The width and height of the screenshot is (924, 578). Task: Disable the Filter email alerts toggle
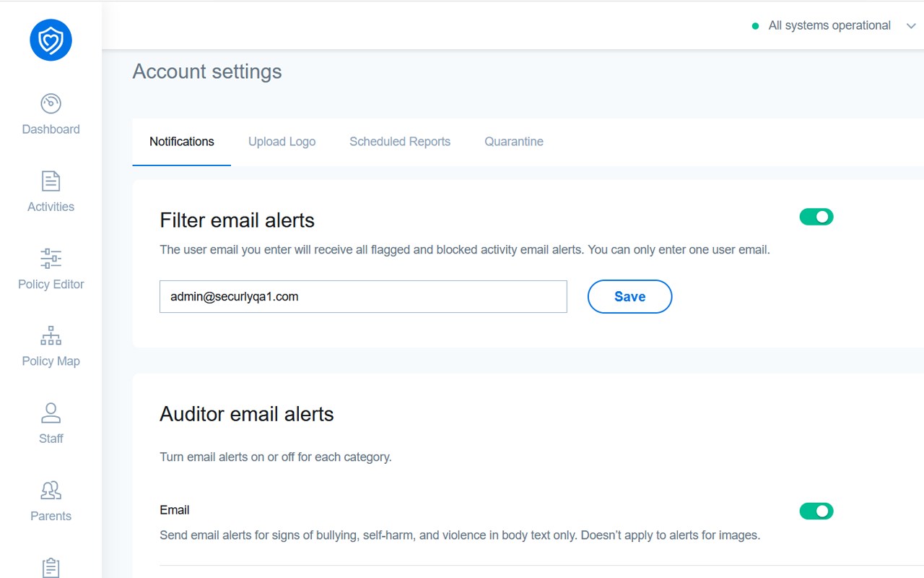(x=816, y=217)
